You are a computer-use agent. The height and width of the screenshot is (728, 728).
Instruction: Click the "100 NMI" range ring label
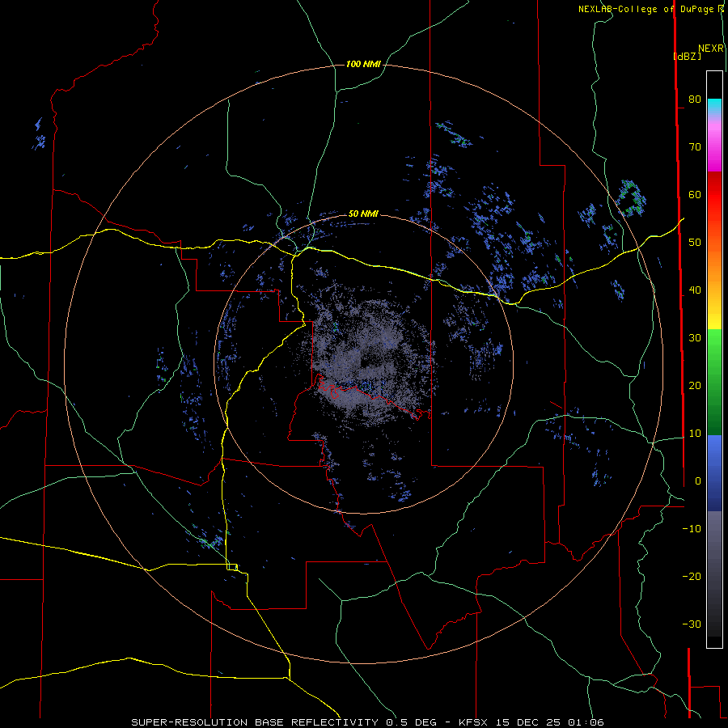[x=363, y=64]
